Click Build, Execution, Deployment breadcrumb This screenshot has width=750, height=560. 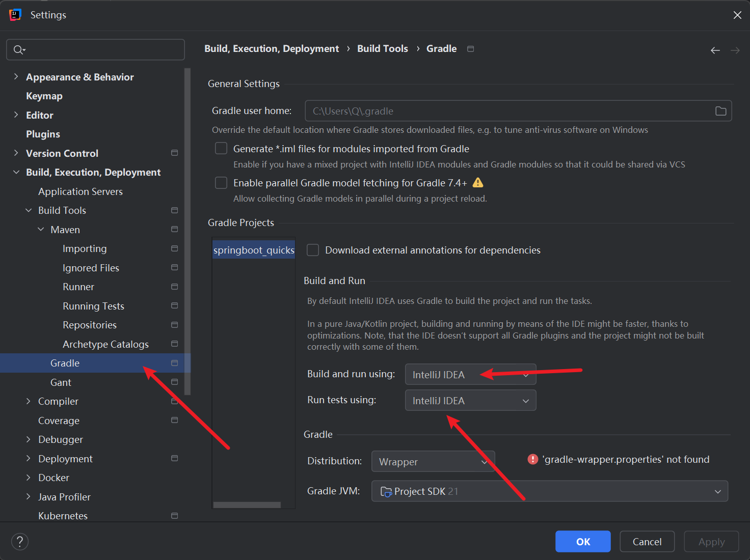click(x=272, y=48)
